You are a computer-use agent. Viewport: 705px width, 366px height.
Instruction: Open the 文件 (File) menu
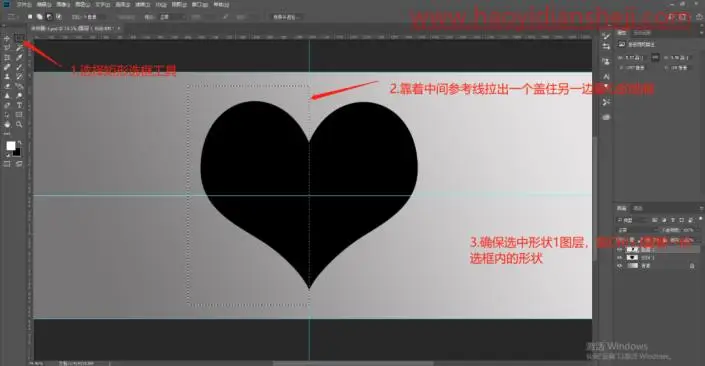click(x=24, y=4)
